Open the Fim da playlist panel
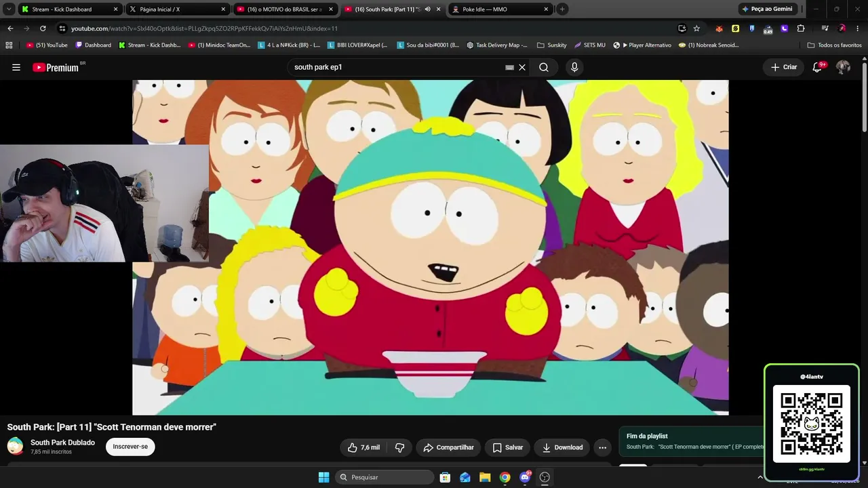Screen dimensions: 868x488 tap(692, 441)
